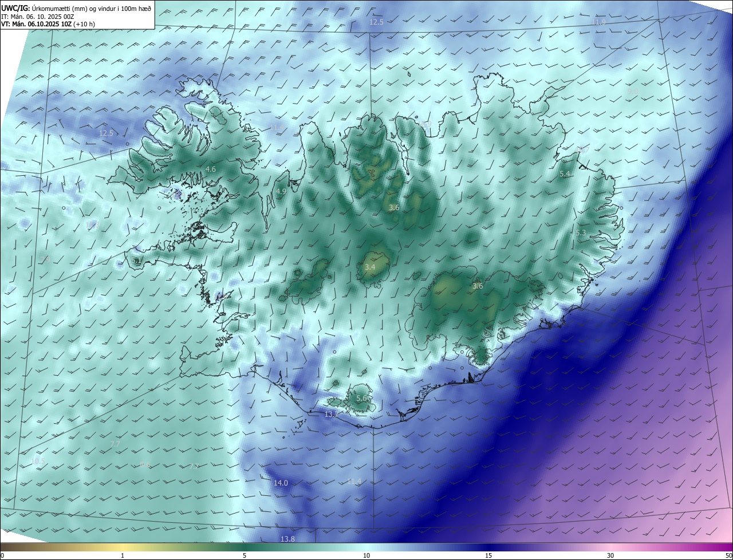Click the colorbar tick label 30
733x560 pixels.
(610, 555)
